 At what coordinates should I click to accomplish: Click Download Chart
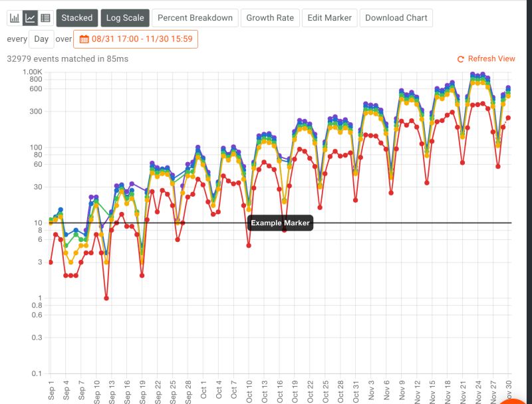click(396, 18)
